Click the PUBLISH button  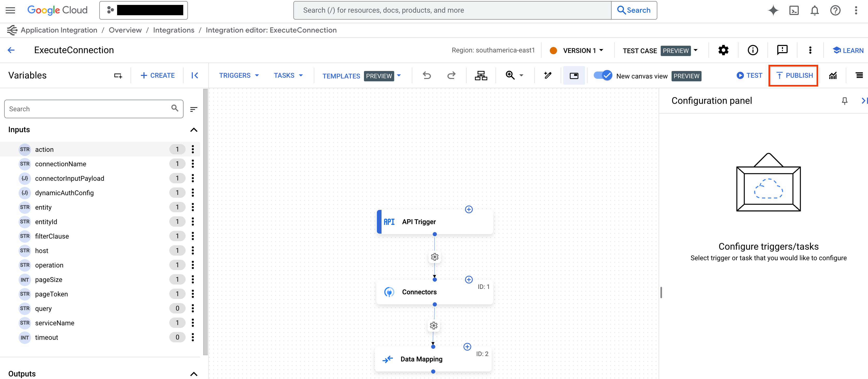[x=793, y=75]
